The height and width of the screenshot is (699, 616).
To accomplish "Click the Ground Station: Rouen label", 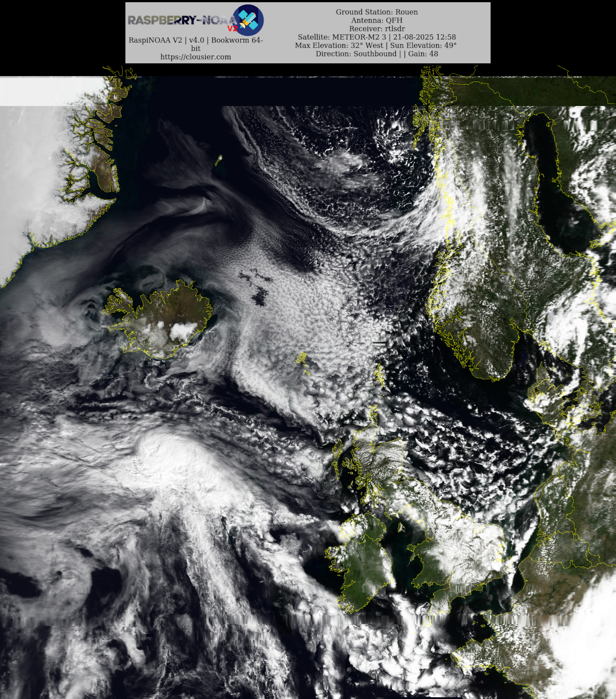I will coord(377,12).
